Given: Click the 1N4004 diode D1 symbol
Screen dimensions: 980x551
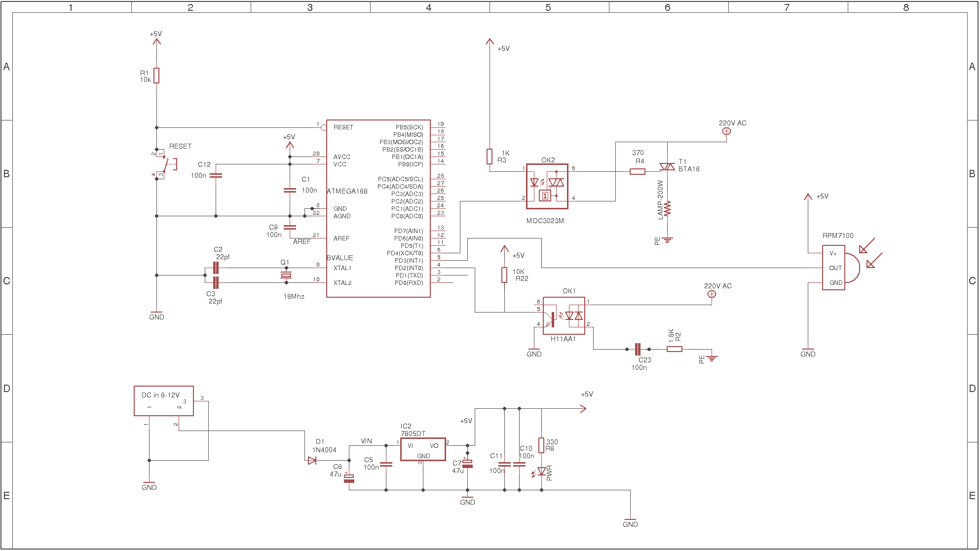Looking at the screenshot, I should pos(312,461).
